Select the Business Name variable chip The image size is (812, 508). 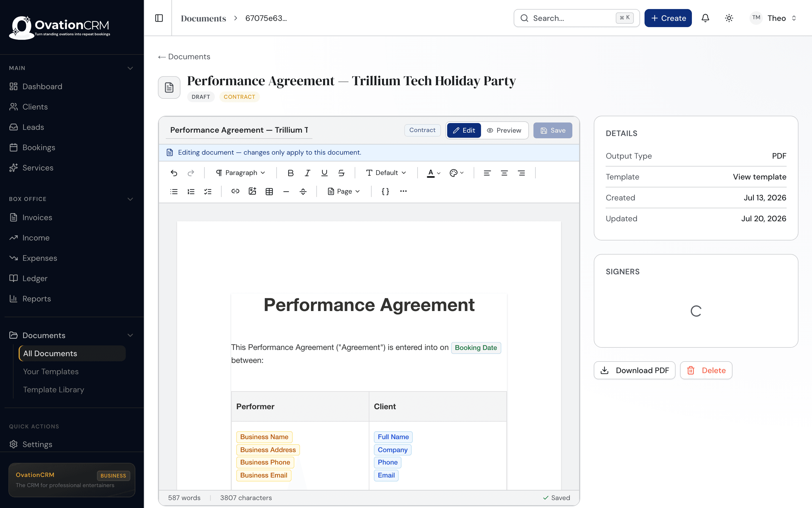pyautogui.click(x=264, y=437)
